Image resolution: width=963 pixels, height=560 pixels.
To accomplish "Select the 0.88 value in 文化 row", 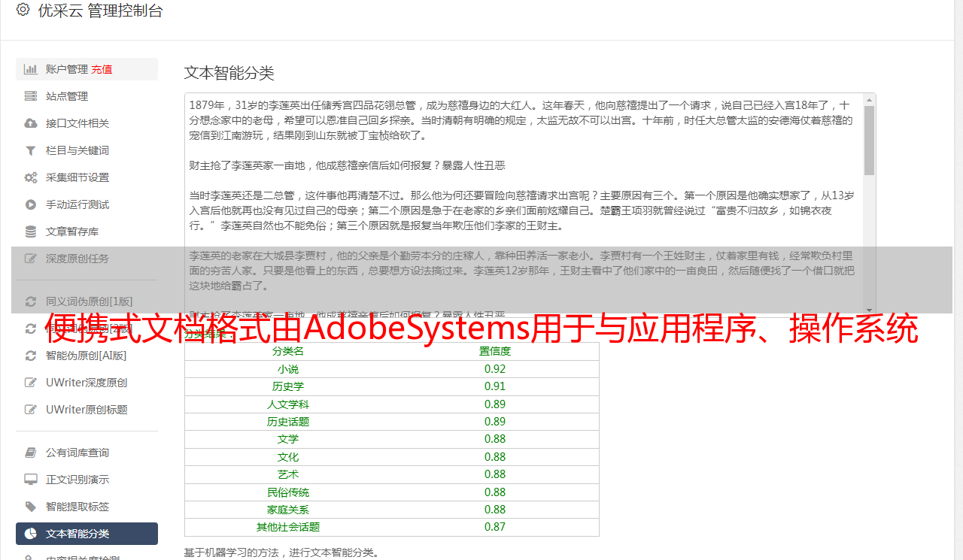I will 495,457.
